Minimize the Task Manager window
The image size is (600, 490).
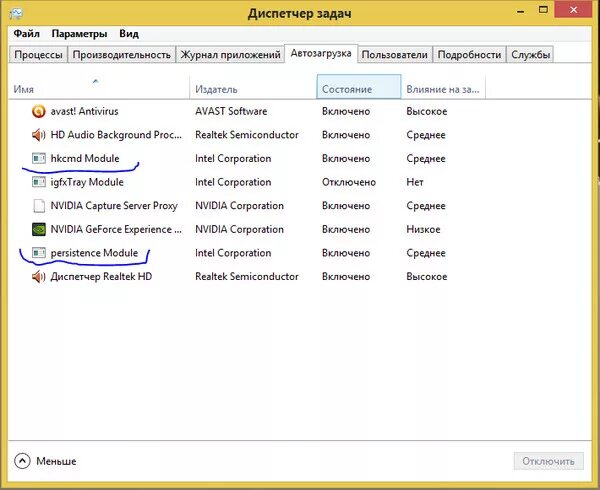click(x=520, y=11)
